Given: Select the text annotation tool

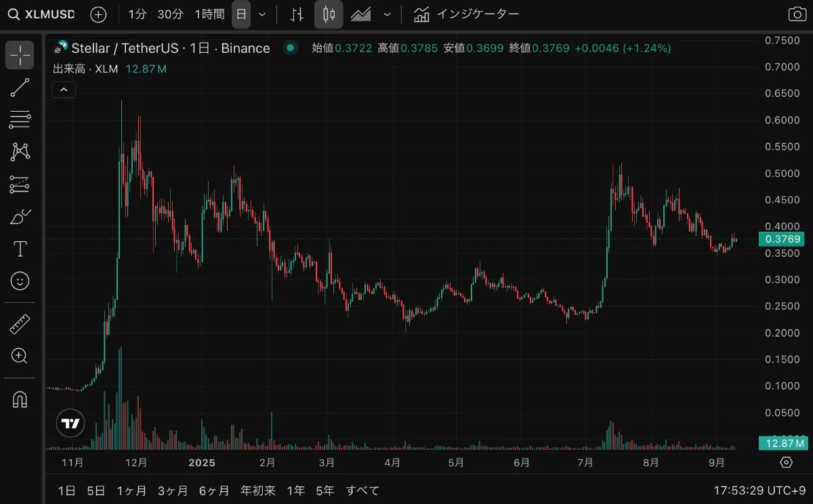Looking at the screenshot, I should tap(20, 249).
